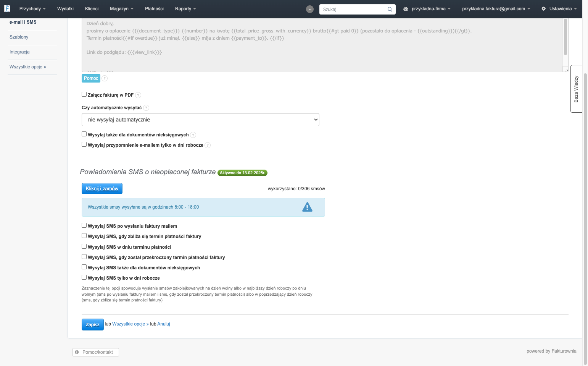Go to Klienci in the navbar
The width and height of the screenshot is (588, 366).
[x=92, y=9]
